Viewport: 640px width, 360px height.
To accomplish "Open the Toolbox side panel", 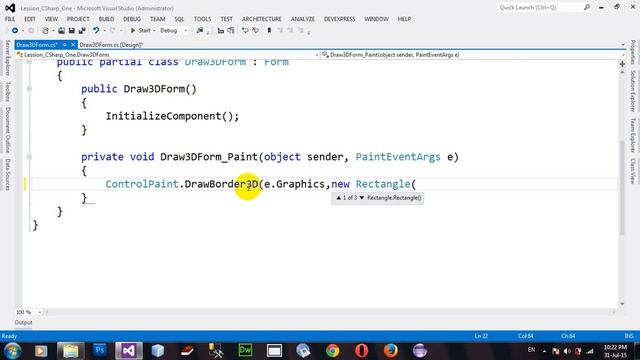I will (x=7, y=91).
